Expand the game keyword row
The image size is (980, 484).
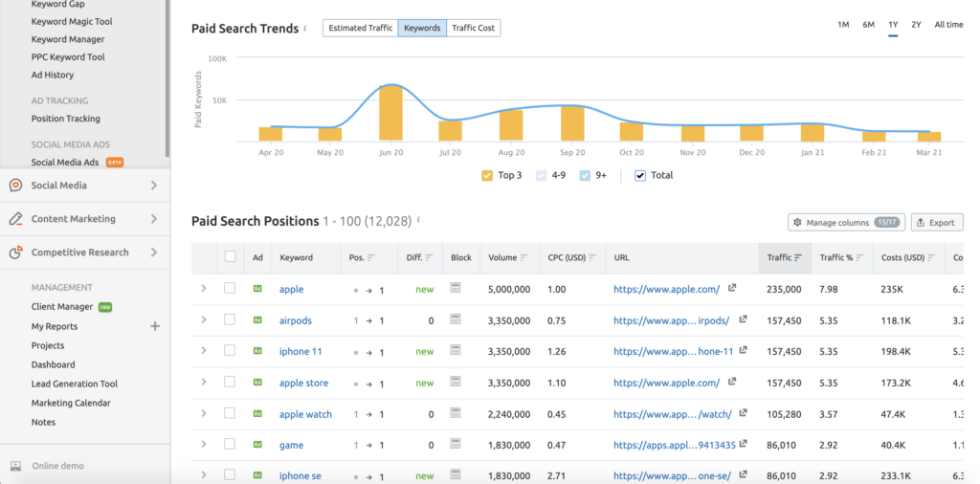click(204, 444)
